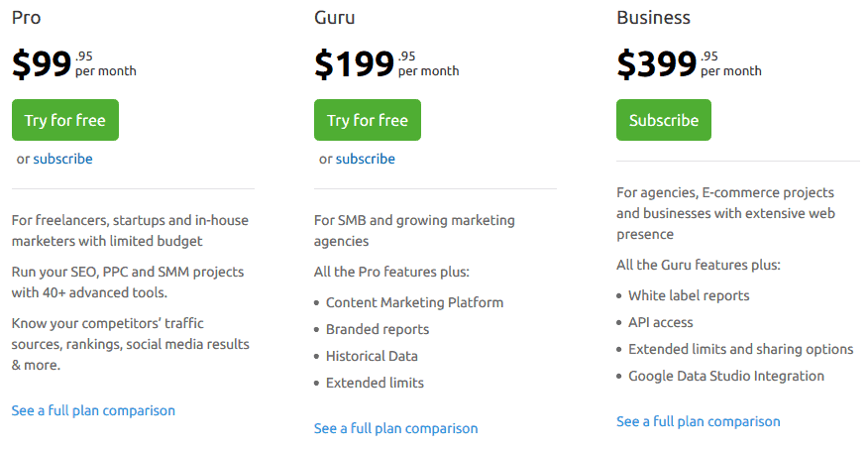Click the Branded reports feature item
This screenshot has width=868, height=450.
[x=378, y=329]
